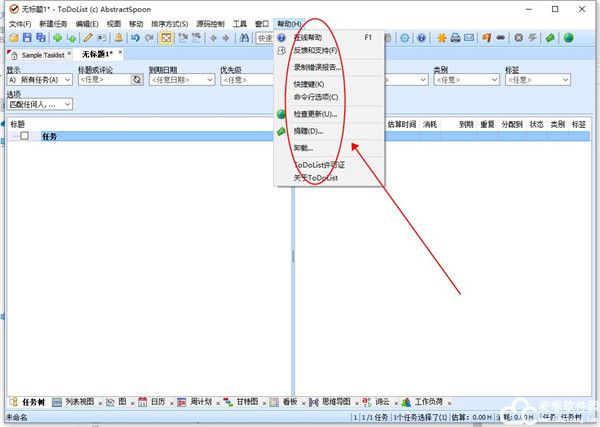
Task: Click the globe icon at toolbar end
Action: coord(569,38)
